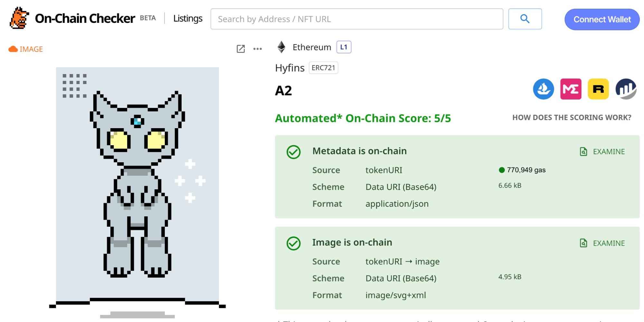Click the Ethereum diamond logo
The image size is (644, 322).
point(281,47)
